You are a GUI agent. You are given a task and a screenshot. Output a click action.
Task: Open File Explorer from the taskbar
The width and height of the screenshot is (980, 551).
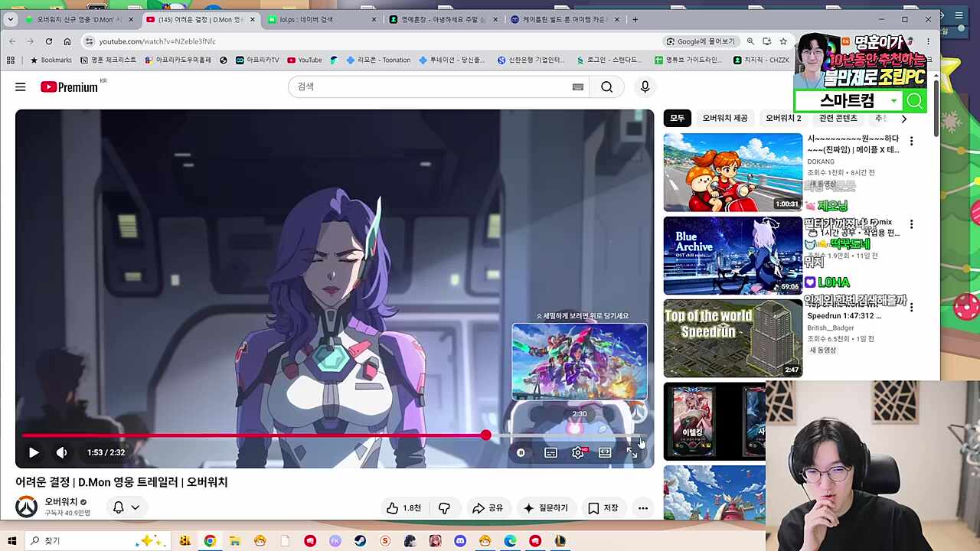click(235, 541)
